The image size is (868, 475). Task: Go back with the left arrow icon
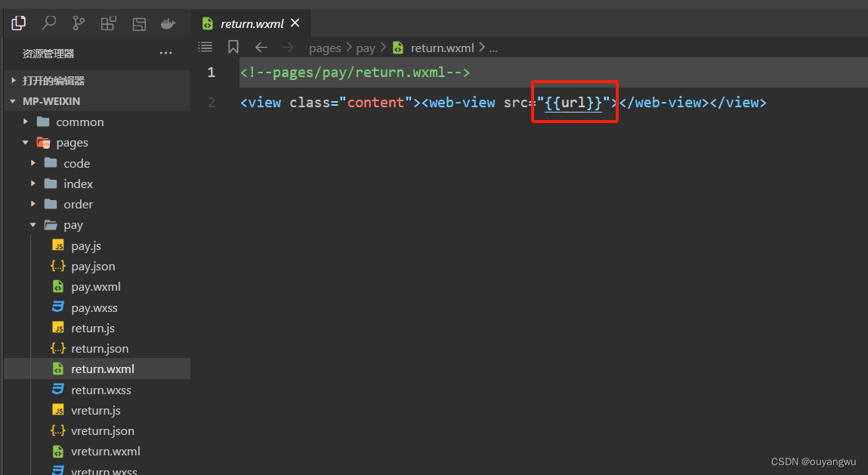point(261,48)
